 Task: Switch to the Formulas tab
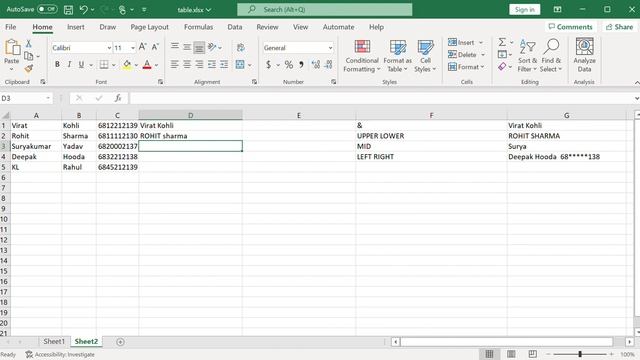198,27
